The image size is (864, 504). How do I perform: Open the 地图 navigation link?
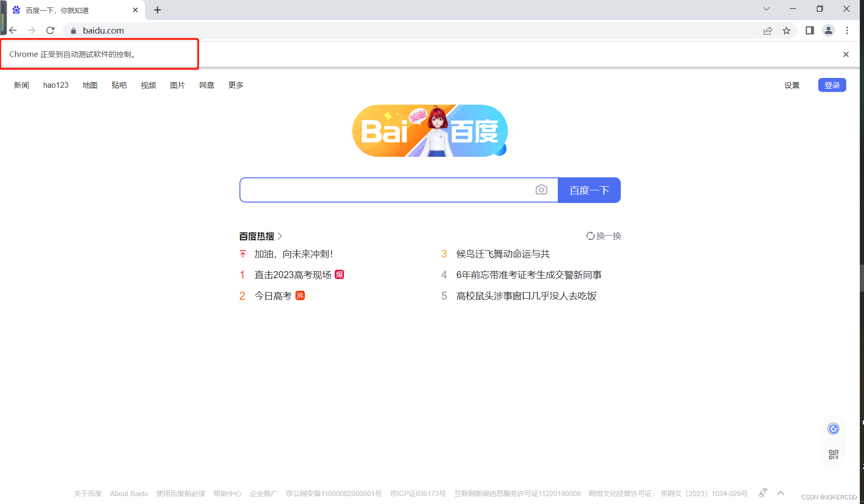click(90, 85)
